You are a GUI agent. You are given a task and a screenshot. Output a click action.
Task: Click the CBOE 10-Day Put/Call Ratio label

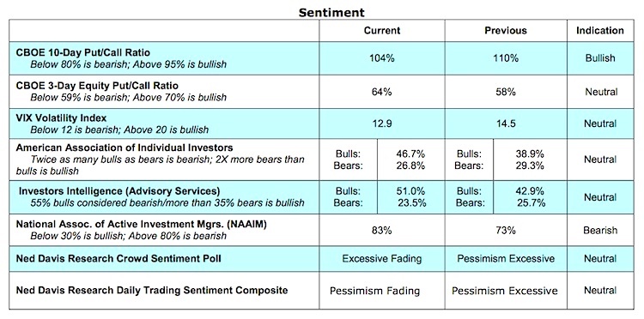click(82, 53)
